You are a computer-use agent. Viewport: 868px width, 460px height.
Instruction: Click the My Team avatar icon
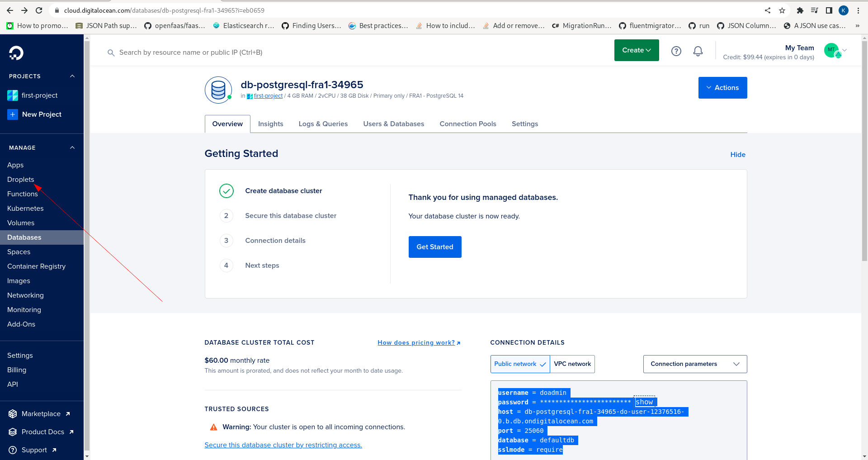832,50
